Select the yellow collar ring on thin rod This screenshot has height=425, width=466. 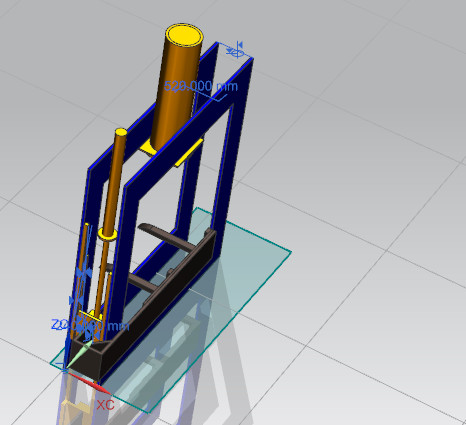pos(108,234)
